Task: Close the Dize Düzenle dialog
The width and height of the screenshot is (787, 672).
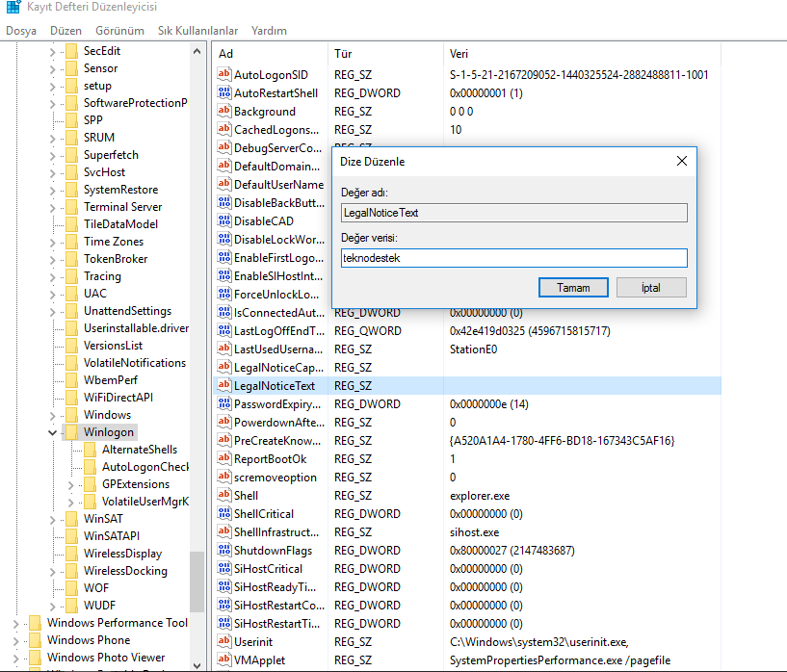Action: pyautogui.click(x=681, y=162)
